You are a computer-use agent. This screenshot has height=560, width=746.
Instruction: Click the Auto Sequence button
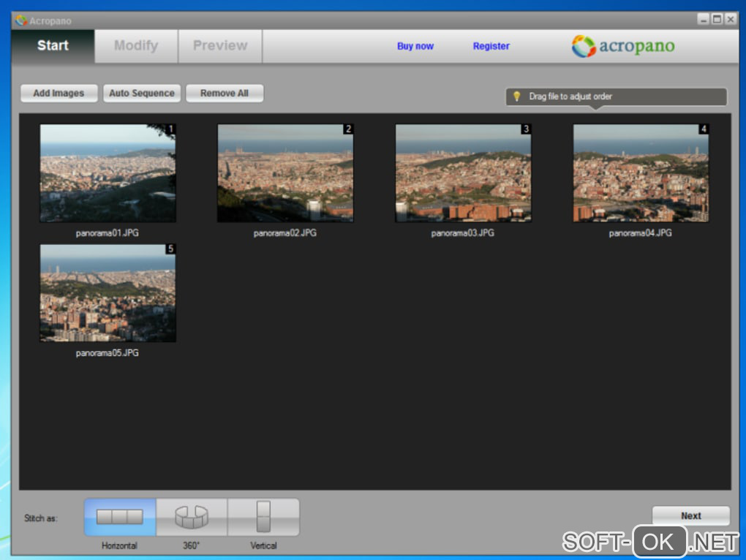click(142, 93)
